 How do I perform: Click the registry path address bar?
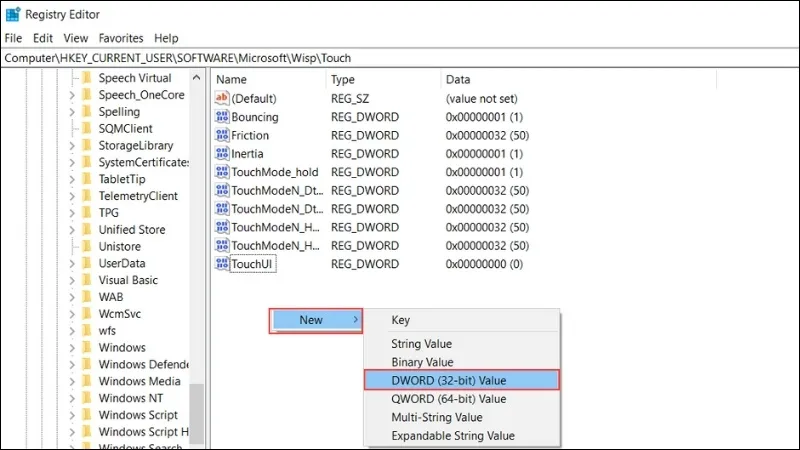pyautogui.click(x=400, y=58)
